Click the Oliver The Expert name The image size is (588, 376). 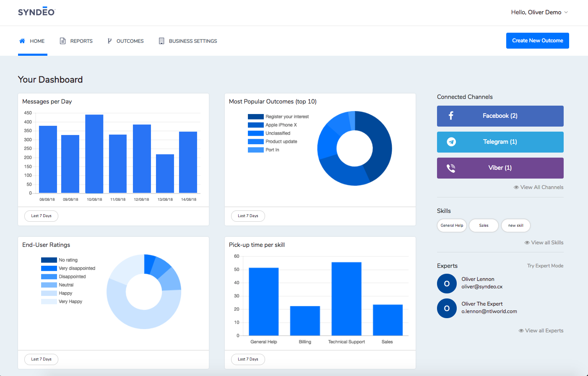[482, 304]
